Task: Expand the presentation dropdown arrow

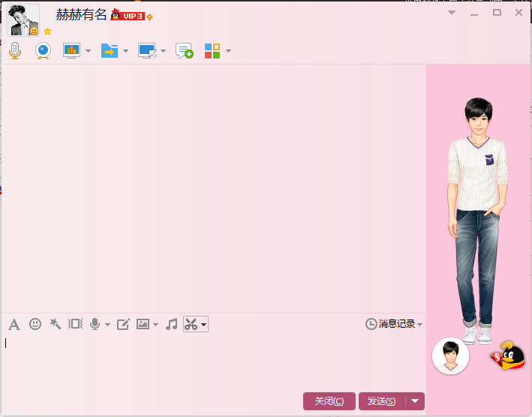Action: [x=89, y=51]
